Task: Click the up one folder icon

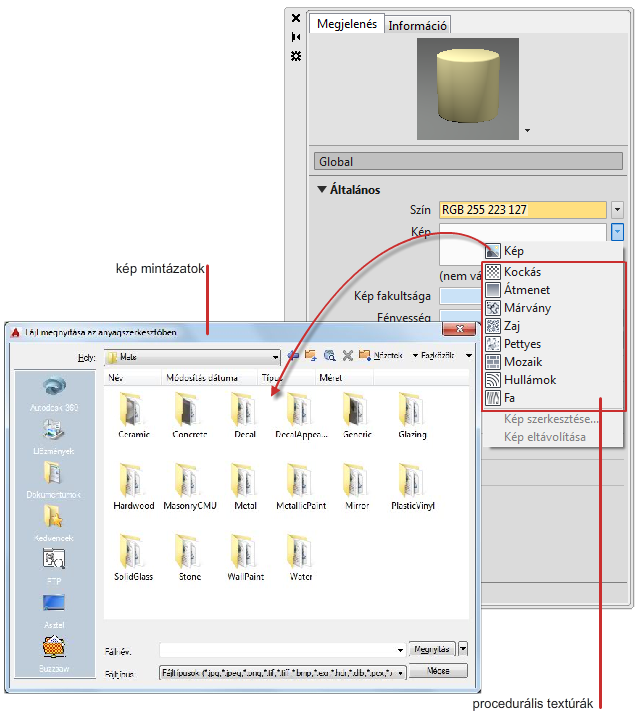Action: pyautogui.click(x=311, y=355)
